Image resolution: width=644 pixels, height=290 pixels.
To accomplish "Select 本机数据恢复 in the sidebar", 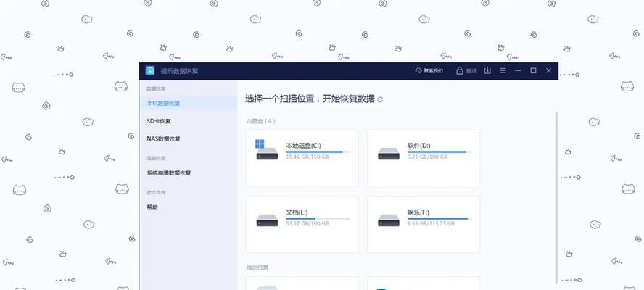I will (188, 104).
